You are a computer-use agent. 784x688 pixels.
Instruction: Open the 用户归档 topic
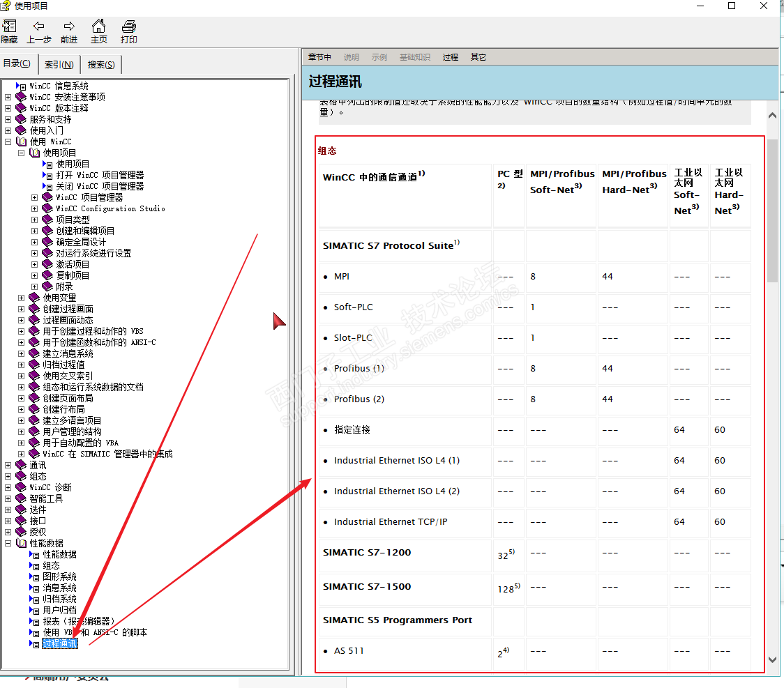click(x=59, y=610)
